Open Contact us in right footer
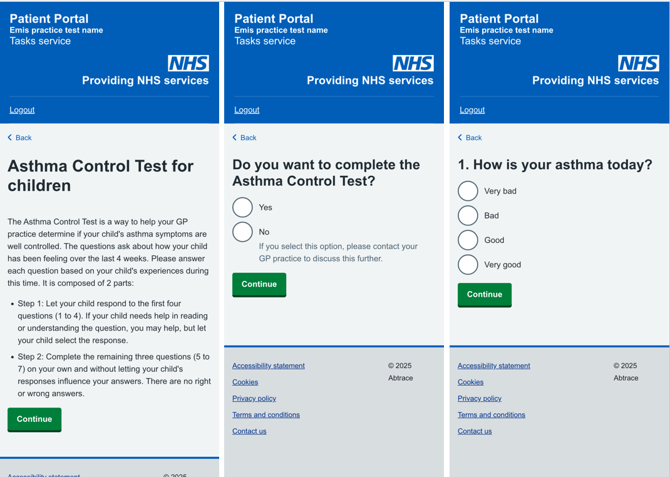Viewport: 670px width, 477px height. click(475, 431)
